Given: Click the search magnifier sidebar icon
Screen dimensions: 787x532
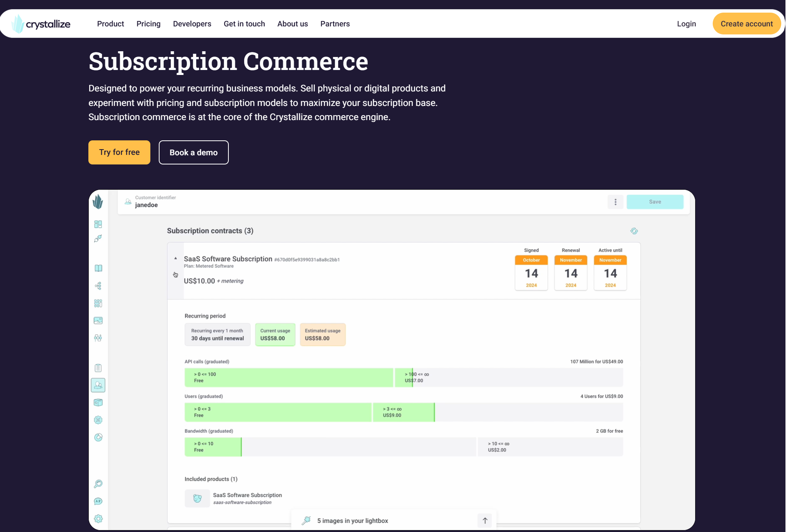Looking at the screenshot, I should coord(98,484).
